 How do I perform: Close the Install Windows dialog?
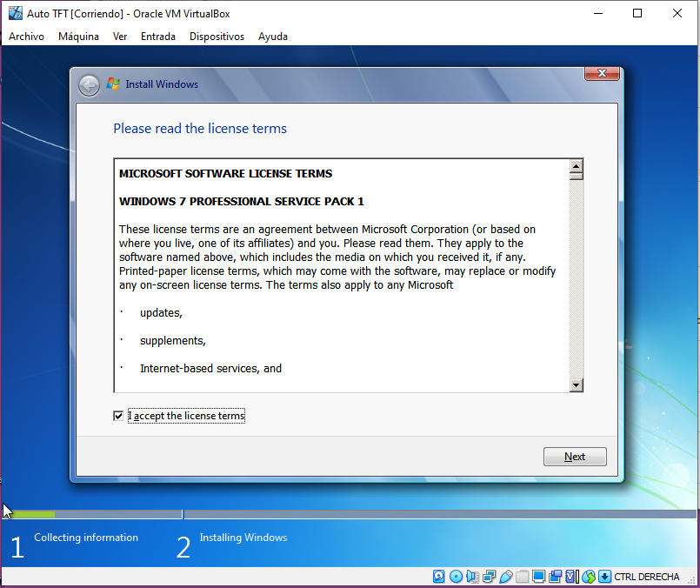pyautogui.click(x=601, y=72)
